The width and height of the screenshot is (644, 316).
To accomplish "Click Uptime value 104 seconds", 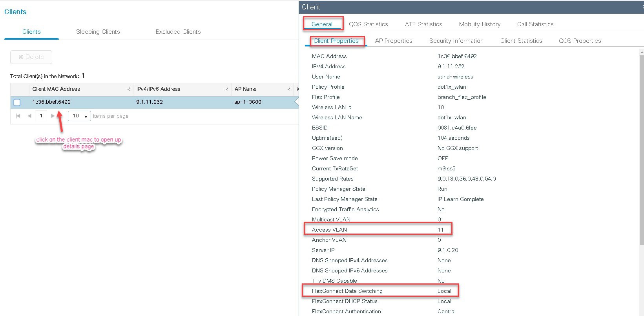I will click(x=453, y=138).
